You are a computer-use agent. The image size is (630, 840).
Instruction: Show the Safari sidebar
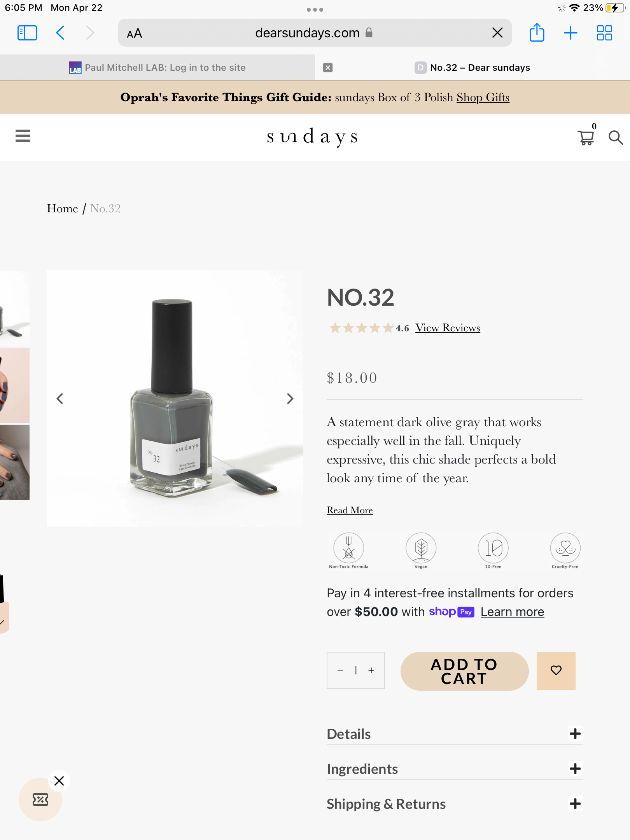27,33
